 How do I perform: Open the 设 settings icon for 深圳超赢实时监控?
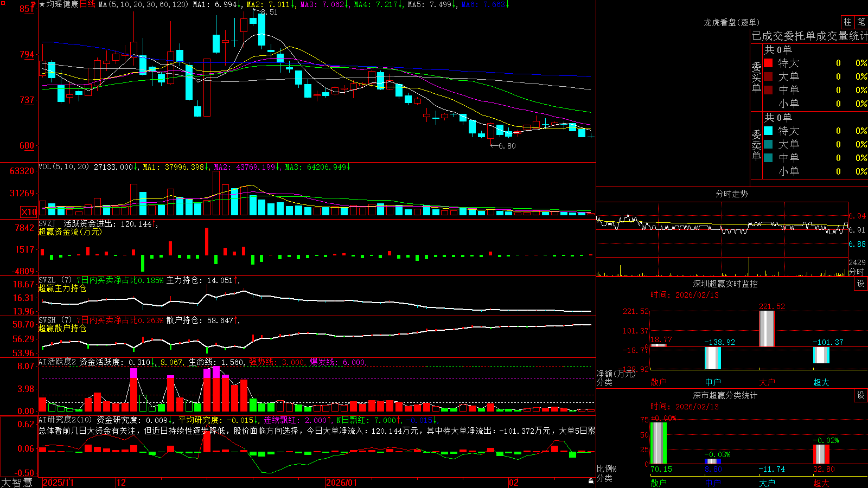point(861,284)
